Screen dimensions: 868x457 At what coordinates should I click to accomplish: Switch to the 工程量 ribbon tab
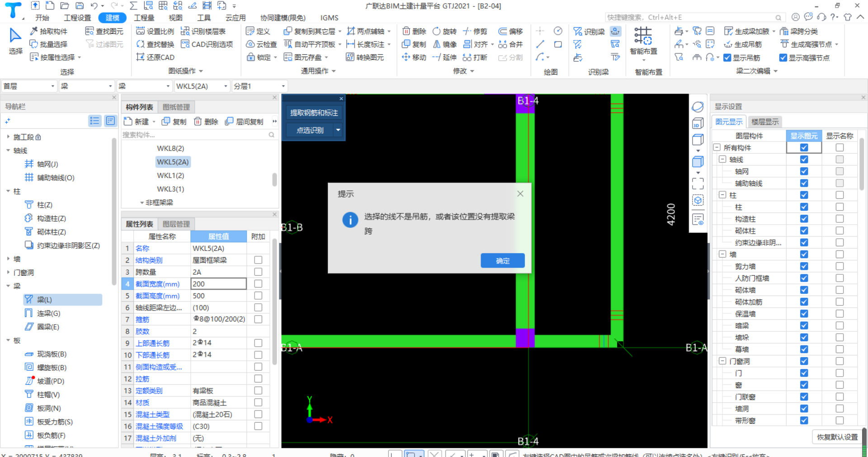144,18
